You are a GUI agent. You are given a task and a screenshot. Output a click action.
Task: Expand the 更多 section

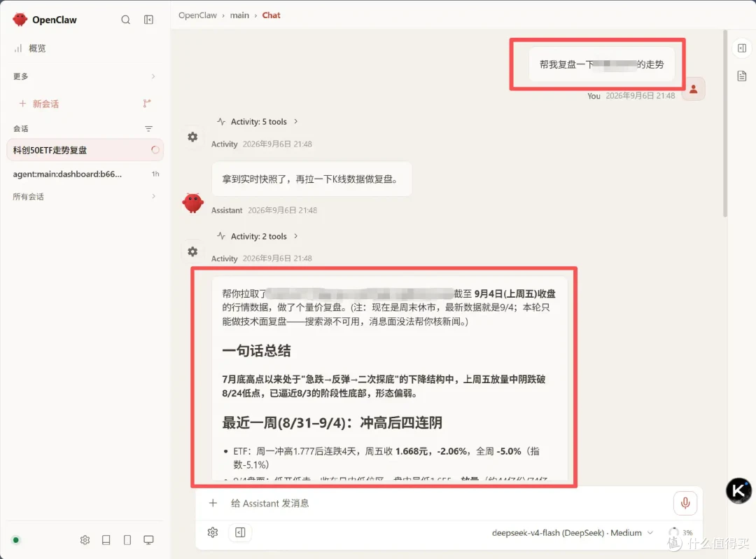(x=85, y=76)
